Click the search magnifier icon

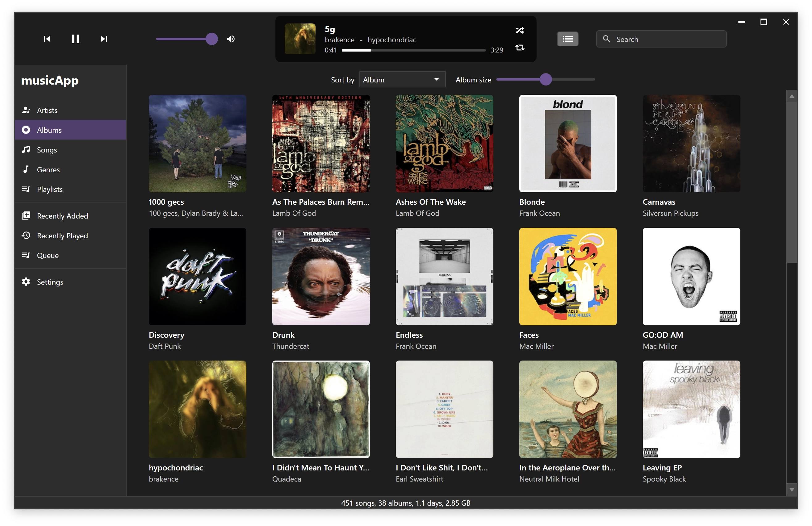[x=606, y=39]
